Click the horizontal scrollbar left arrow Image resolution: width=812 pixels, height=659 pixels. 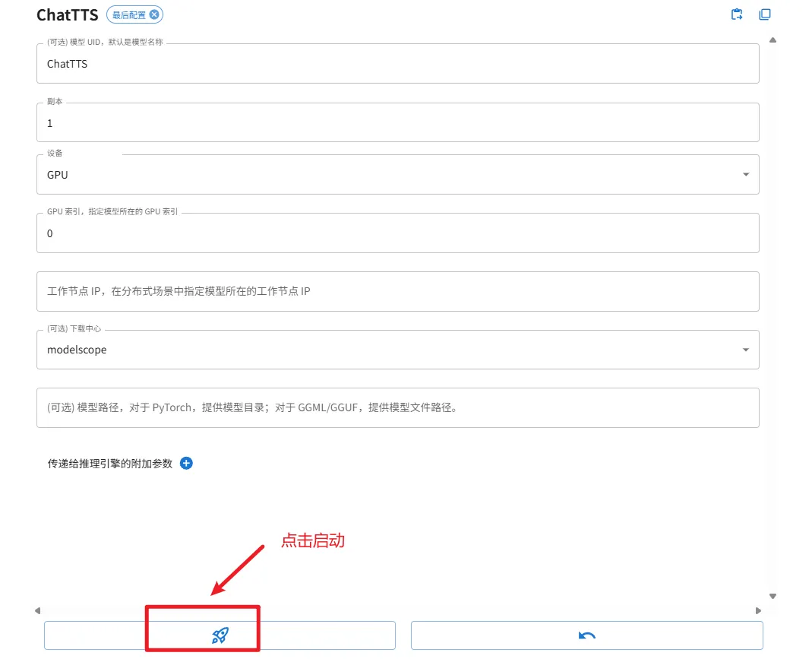coord(37,611)
